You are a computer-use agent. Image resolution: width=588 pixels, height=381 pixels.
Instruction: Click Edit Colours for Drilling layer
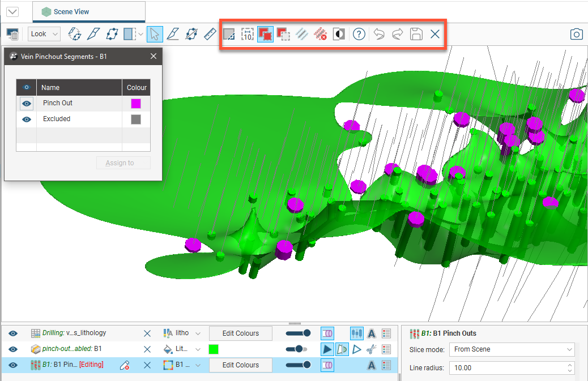(x=240, y=333)
